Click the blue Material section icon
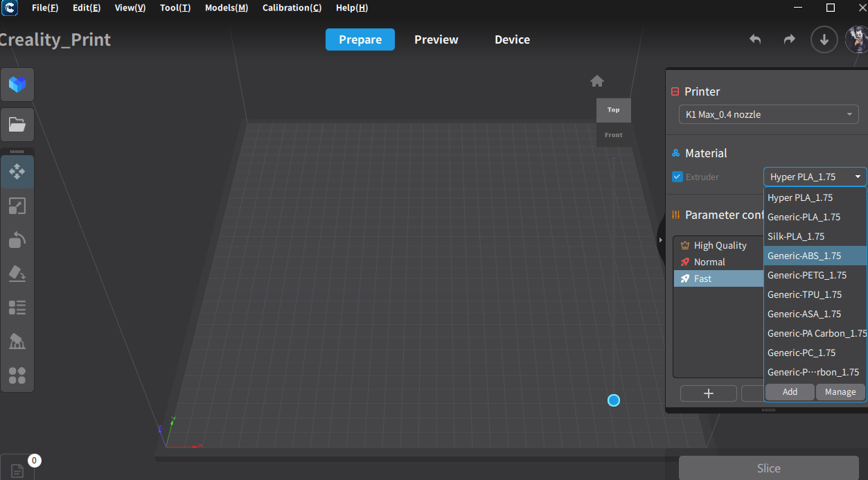This screenshot has height=480, width=868. pyautogui.click(x=675, y=153)
